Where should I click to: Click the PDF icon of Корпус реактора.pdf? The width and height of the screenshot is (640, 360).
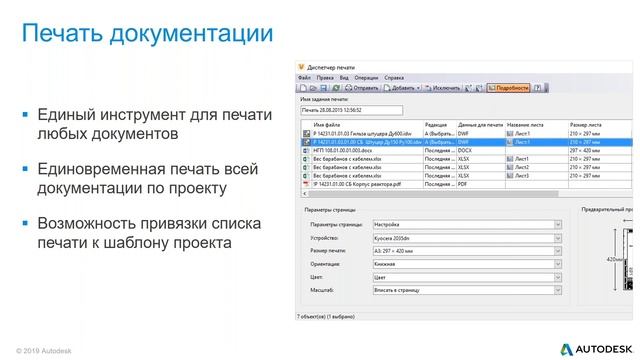click(306, 184)
